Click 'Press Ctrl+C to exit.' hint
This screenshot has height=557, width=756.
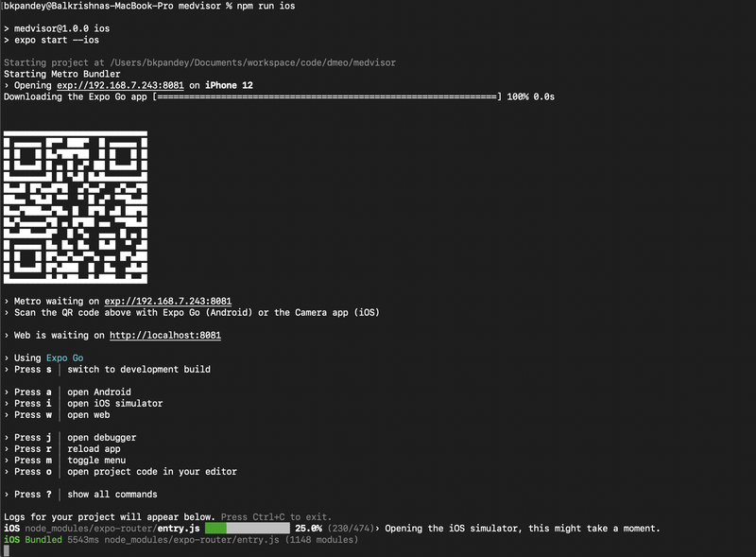276,517
